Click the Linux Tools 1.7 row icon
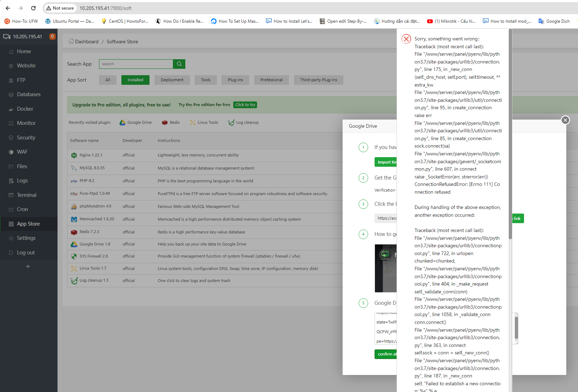The width and height of the screenshot is (578, 392). pyautogui.click(x=74, y=269)
